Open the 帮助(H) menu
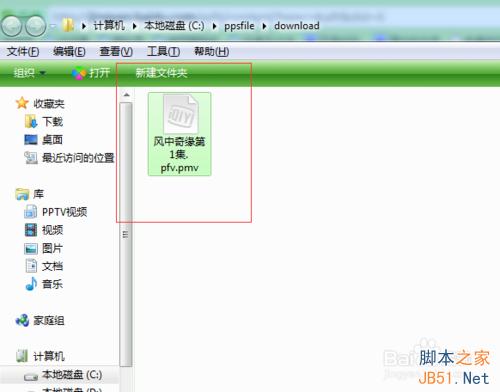The width and height of the screenshot is (500, 392). (211, 51)
